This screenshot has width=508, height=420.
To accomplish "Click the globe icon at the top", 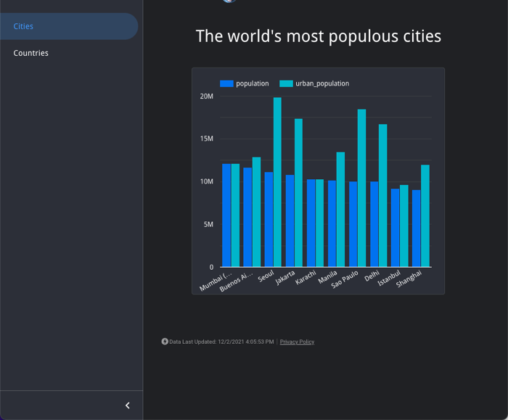I will coord(229,1).
